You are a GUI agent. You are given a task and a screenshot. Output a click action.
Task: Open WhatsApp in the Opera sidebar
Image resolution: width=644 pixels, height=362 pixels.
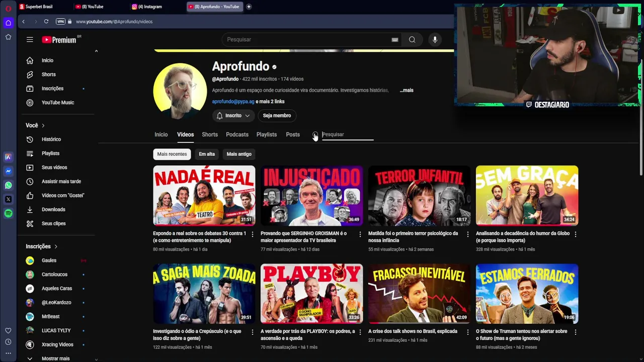pyautogui.click(x=8, y=185)
